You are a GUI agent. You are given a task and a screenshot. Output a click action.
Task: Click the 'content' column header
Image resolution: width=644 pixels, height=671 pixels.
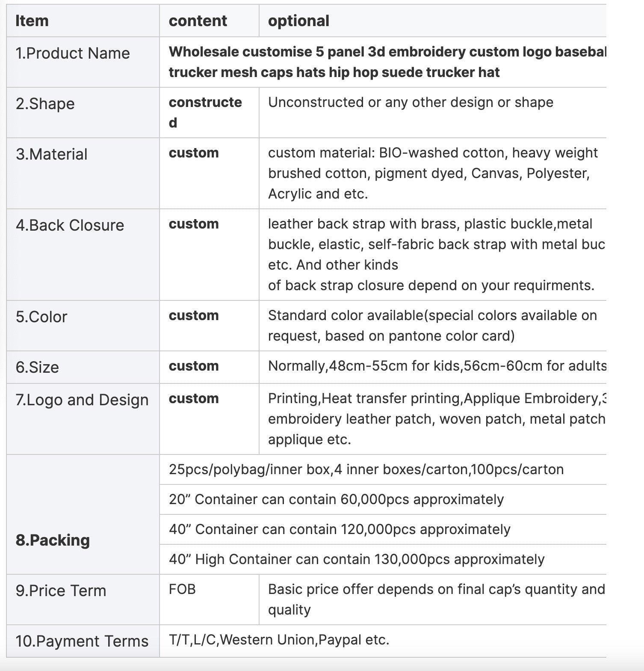(x=198, y=21)
